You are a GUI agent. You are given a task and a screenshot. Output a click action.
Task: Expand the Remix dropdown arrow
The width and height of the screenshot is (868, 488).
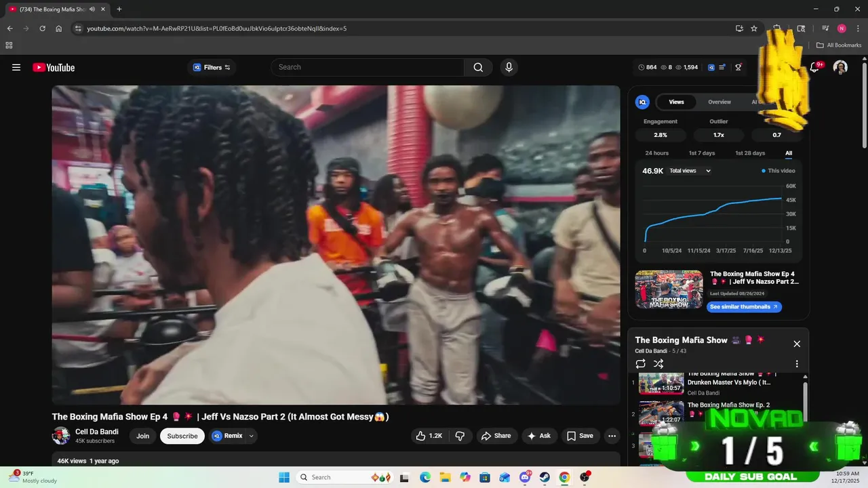click(x=252, y=436)
